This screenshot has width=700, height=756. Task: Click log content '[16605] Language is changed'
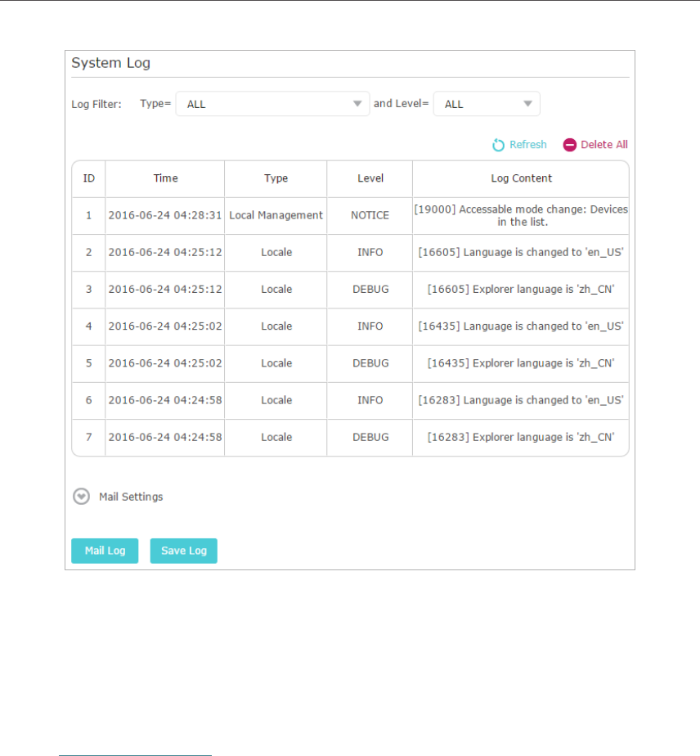point(521,252)
